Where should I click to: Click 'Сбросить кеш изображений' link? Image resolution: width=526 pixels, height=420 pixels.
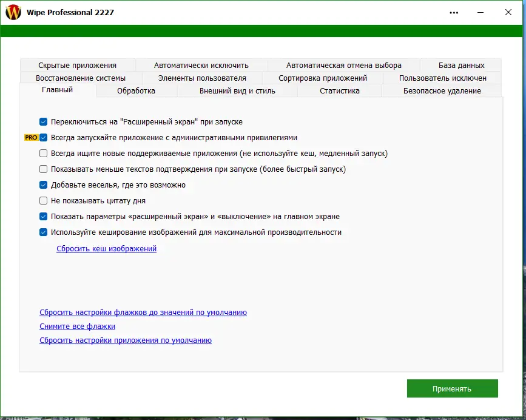(106, 248)
